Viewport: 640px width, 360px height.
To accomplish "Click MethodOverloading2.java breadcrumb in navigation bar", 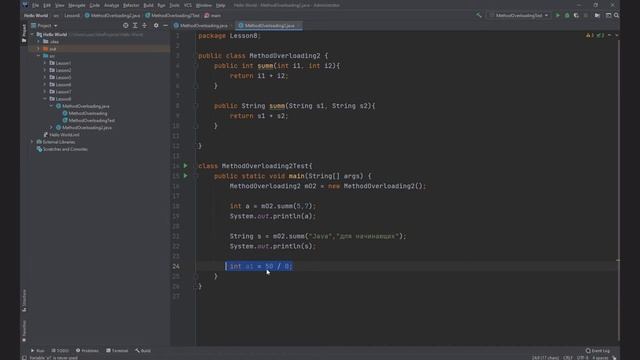I will (112, 16).
